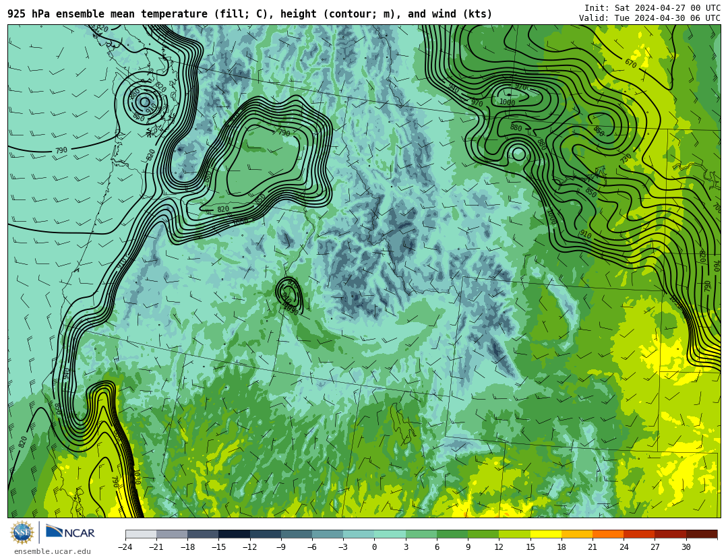
Task: Pick the -9 to -6 colorbar swatch
Action: point(297,534)
